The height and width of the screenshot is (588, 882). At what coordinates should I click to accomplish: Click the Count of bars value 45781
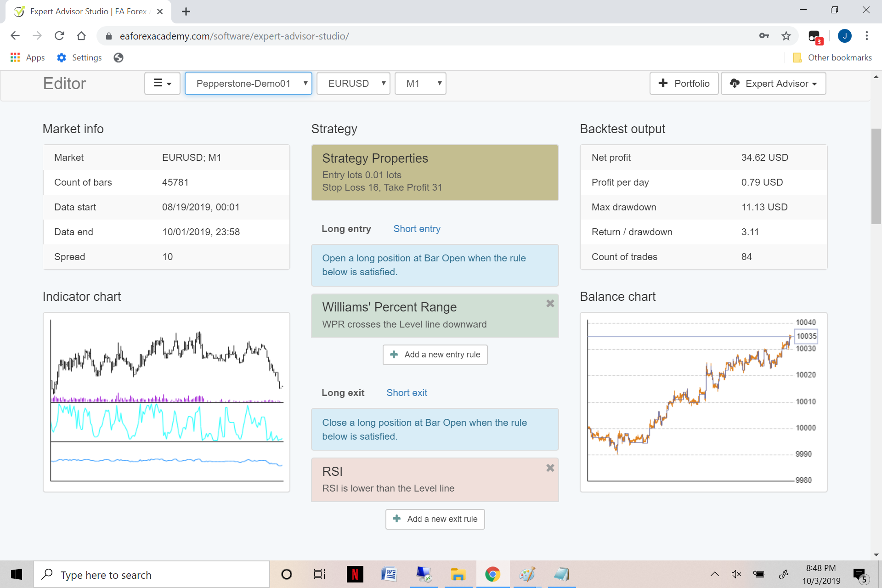click(175, 182)
